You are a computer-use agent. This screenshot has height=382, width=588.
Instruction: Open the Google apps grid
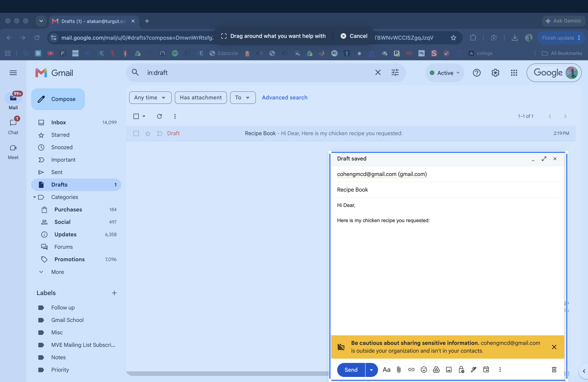[x=514, y=73]
